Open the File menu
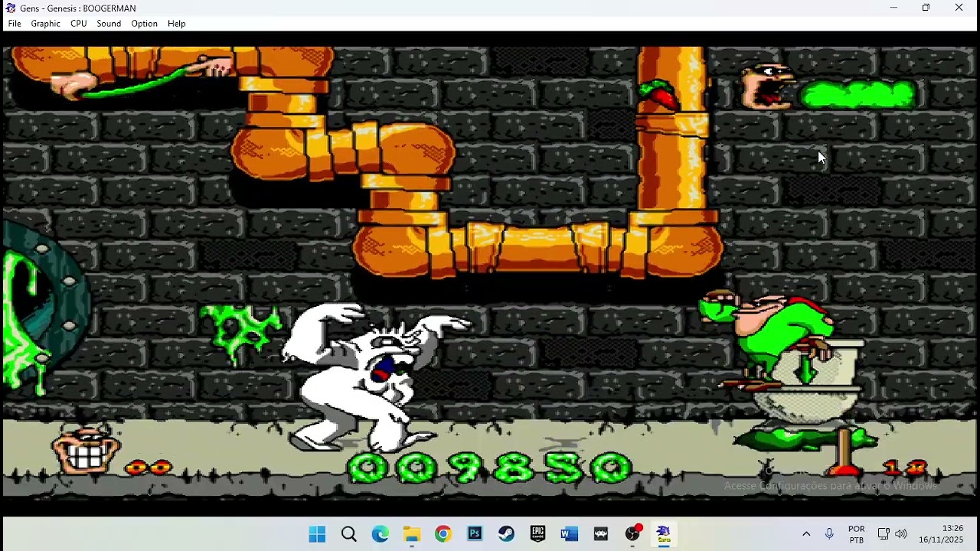 coord(15,24)
